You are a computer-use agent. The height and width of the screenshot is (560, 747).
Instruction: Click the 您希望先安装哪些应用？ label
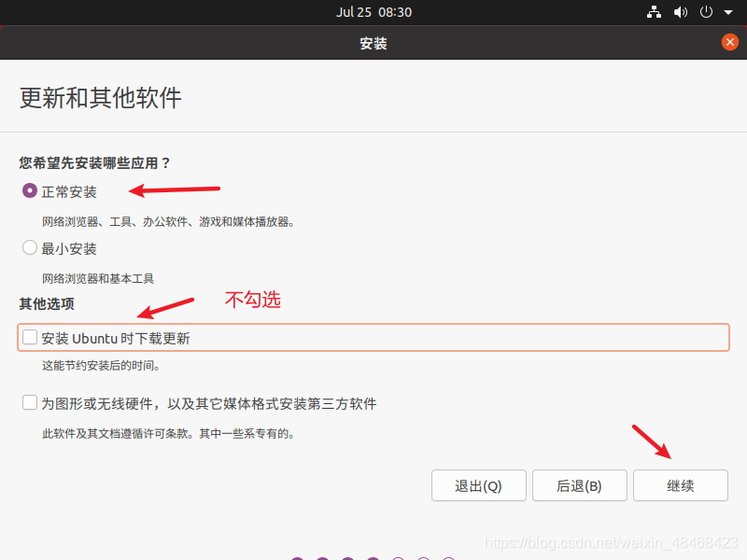(x=95, y=162)
